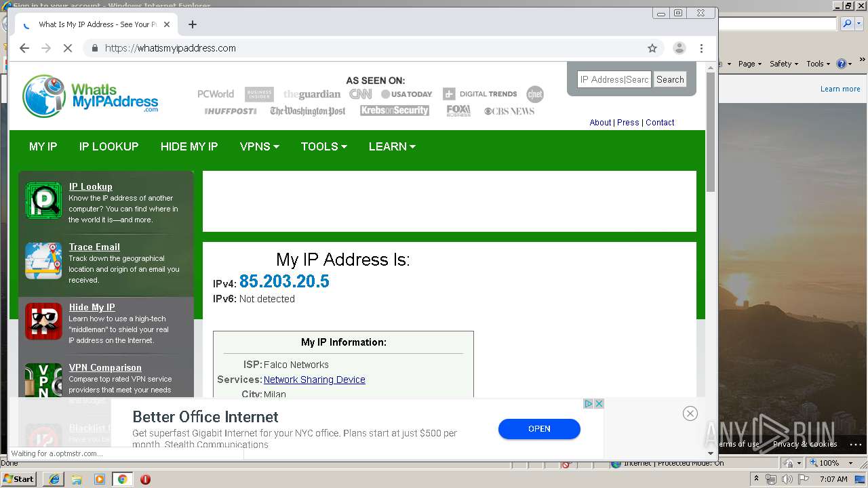Click the Action Center flag icon
The width and height of the screenshot is (868, 488).
[x=803, y=479]
